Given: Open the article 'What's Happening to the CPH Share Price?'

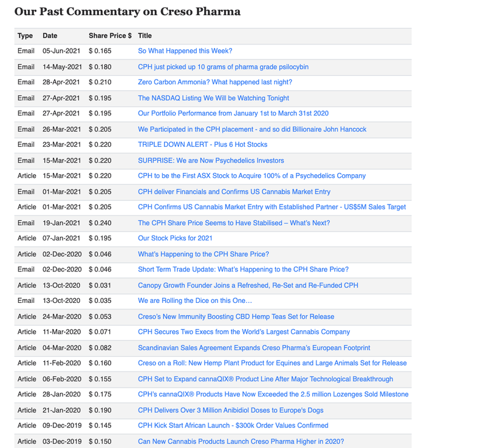Looking at the screenshot, I should point(204,255).
